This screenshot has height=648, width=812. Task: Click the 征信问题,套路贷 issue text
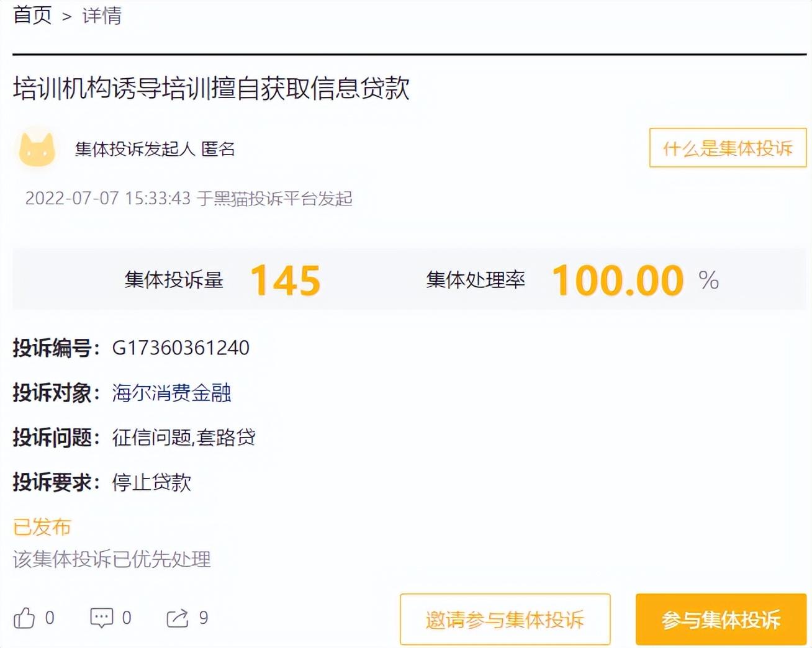point(184,438)
